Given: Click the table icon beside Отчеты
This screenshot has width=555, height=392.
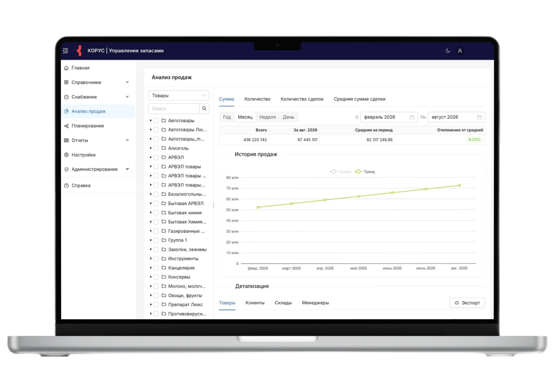Looking at the screenshot, I should pyautogui.click(x=66, y=140).
